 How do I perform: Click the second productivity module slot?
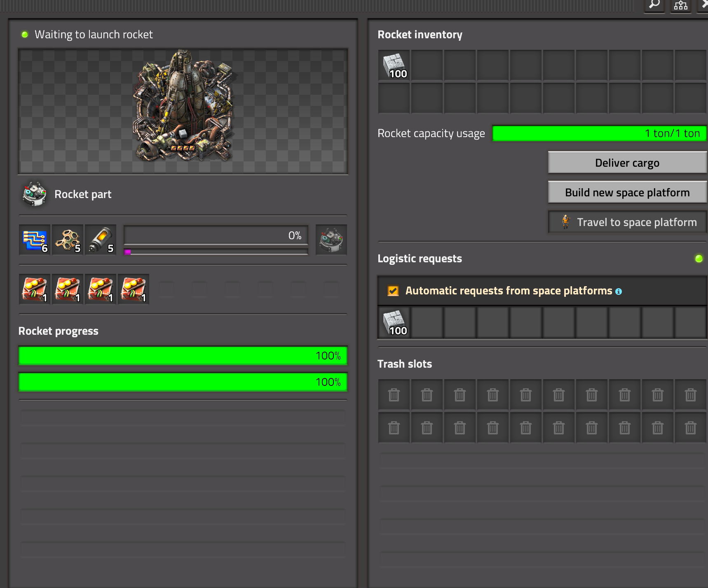68,289
